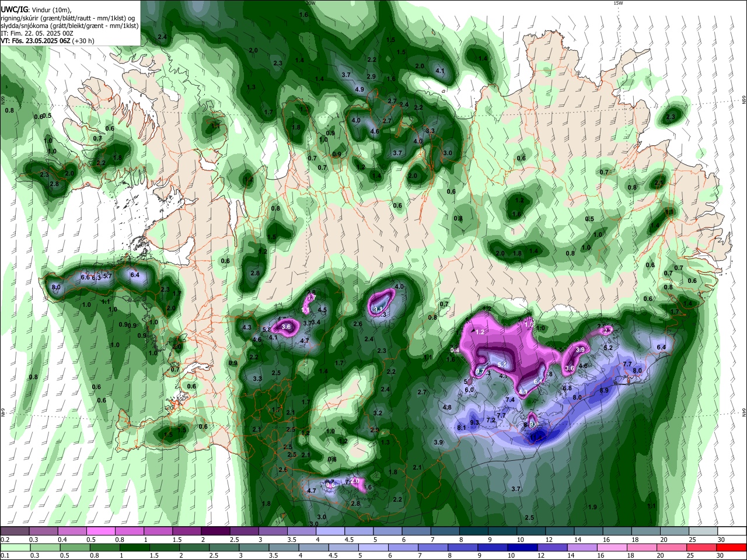This screenshot has width=747, height=560.
Task: Click the '4.9' precipitation value on map
Action: click(x=359, y=89)
